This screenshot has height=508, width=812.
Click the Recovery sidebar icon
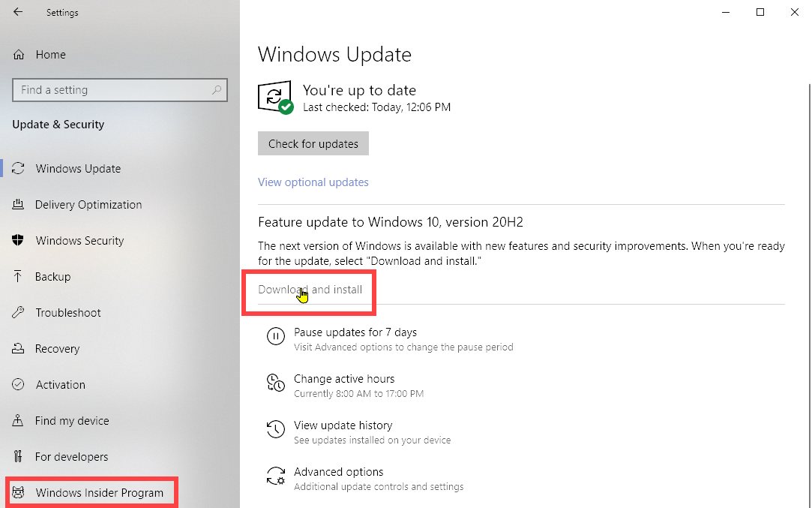[x=18, y=348]
